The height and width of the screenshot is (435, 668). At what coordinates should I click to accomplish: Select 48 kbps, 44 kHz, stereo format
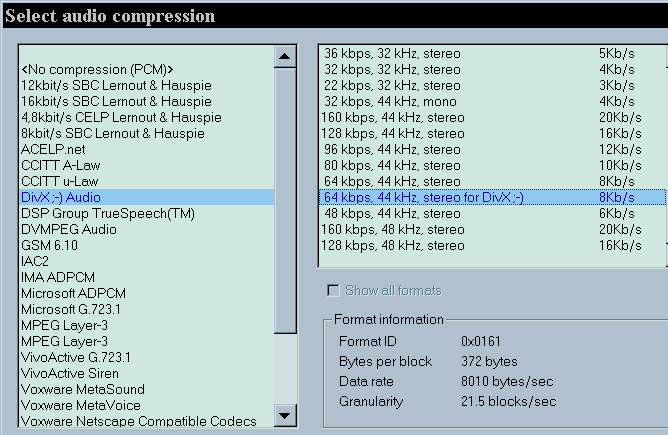(393, 213)
